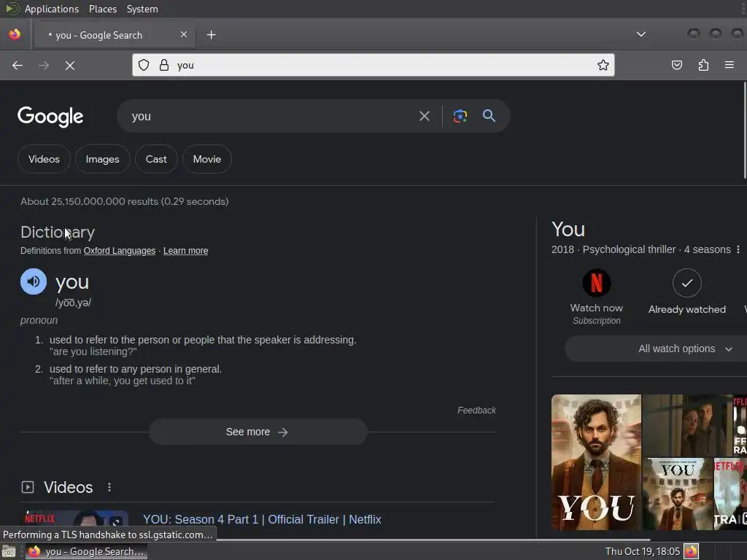Click the Videos section play icon
The width and height of the screenshot is (747, 560).
coord(28,487)
